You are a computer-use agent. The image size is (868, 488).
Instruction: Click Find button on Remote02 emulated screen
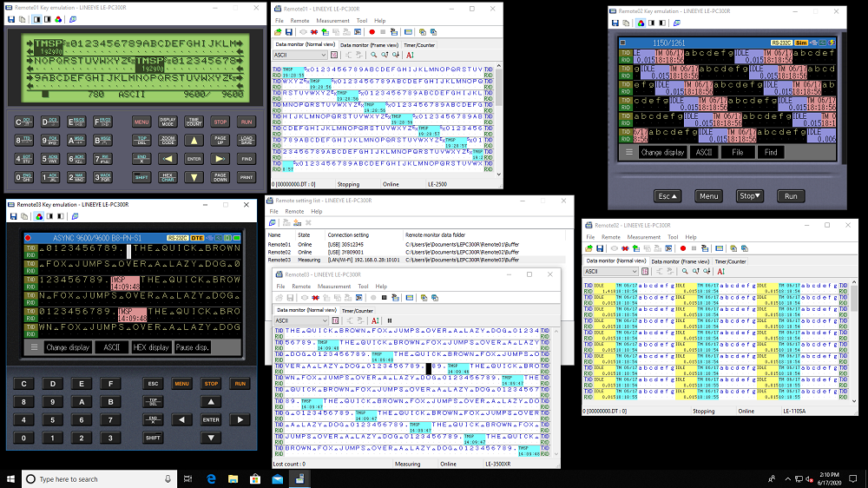point(771,152)
